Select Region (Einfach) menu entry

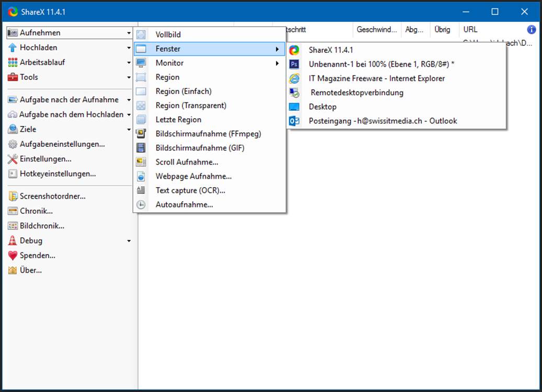210,91
